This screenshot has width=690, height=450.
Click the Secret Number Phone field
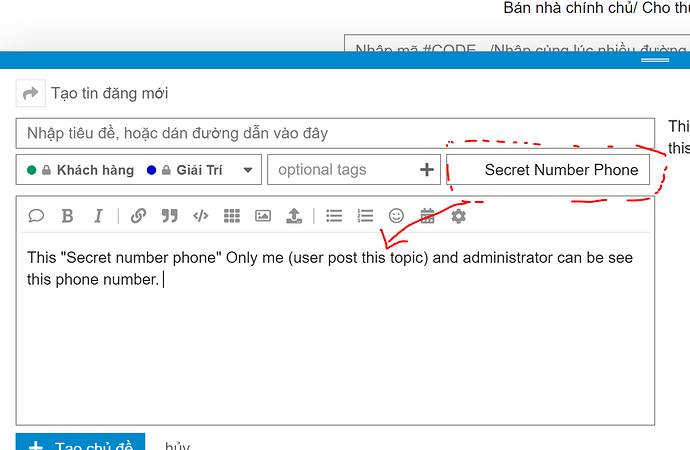[548, 170]
